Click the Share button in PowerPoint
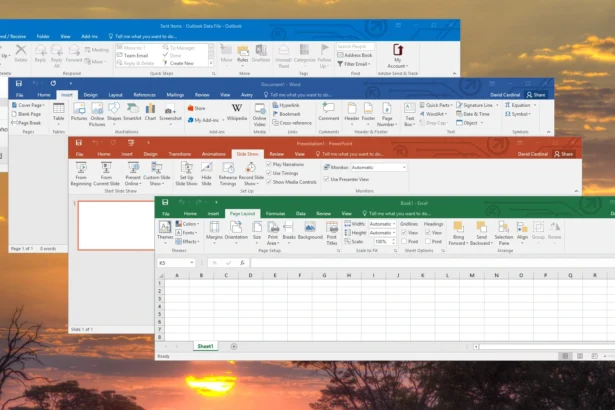615x410 pixels. 564,154
